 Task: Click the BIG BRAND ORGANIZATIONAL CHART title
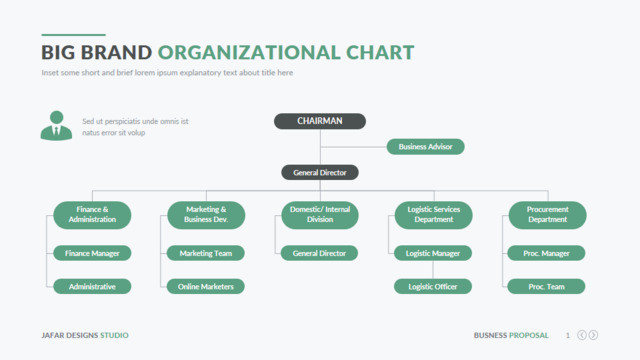tap(228, 53)
